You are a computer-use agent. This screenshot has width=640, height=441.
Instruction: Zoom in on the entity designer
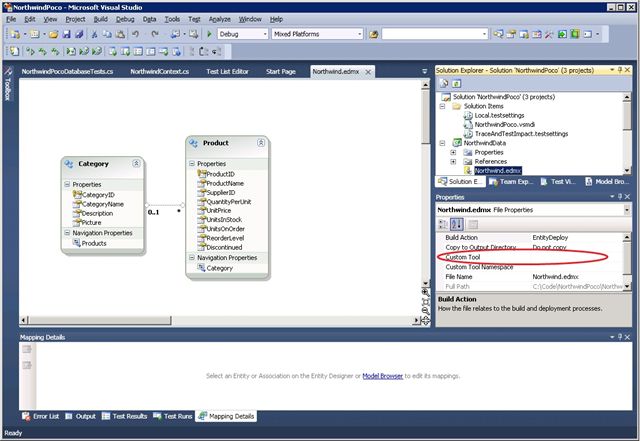pyautogui.click(x=425, y=292)
